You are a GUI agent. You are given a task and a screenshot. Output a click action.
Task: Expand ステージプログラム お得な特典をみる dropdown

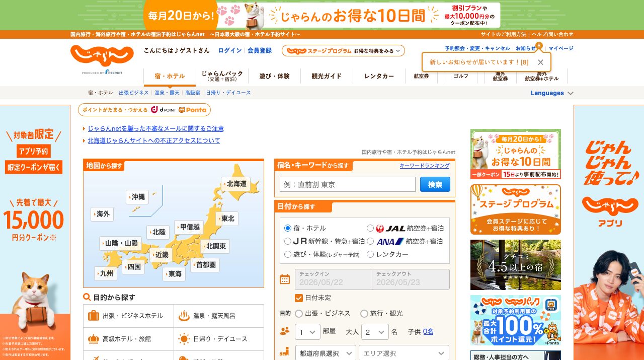point(343,51)
